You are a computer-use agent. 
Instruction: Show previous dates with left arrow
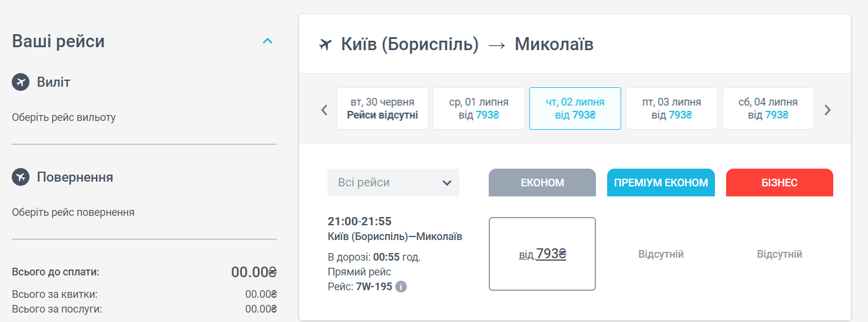coord(324,110)
